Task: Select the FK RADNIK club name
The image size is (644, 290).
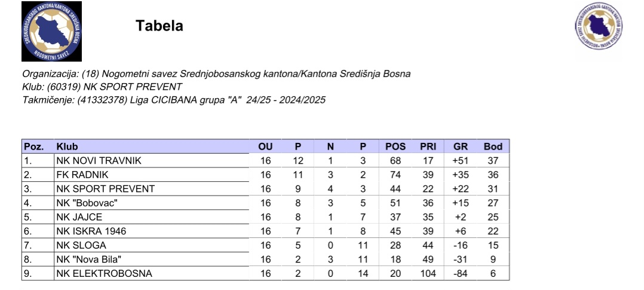Action: coord(82,175)
